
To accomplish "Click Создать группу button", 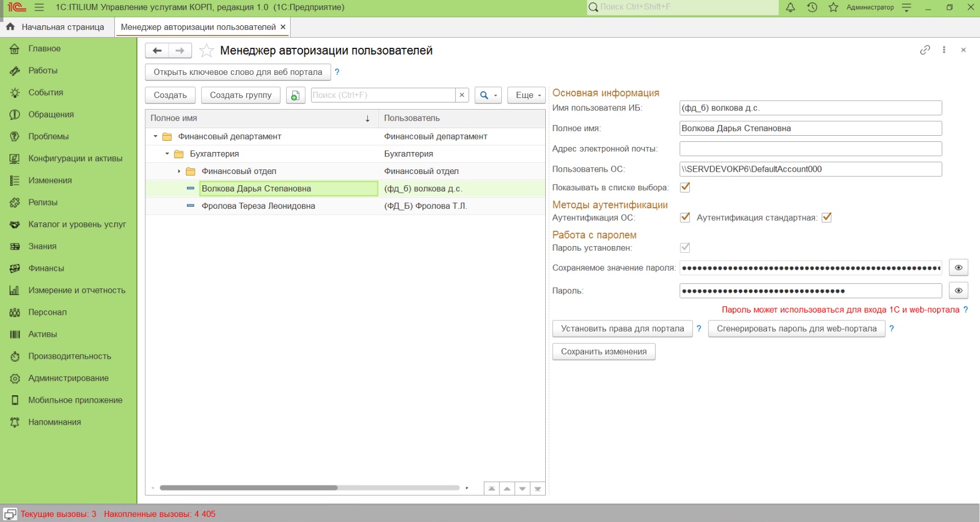I will coord(240,95).
